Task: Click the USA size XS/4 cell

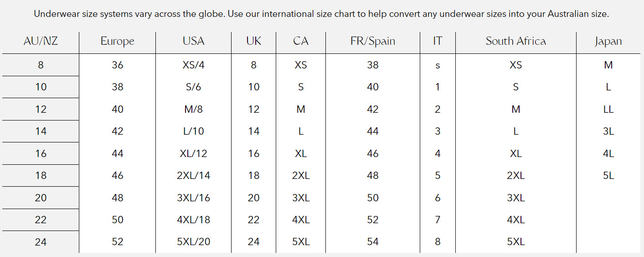Action: click(x=193, y=65)
